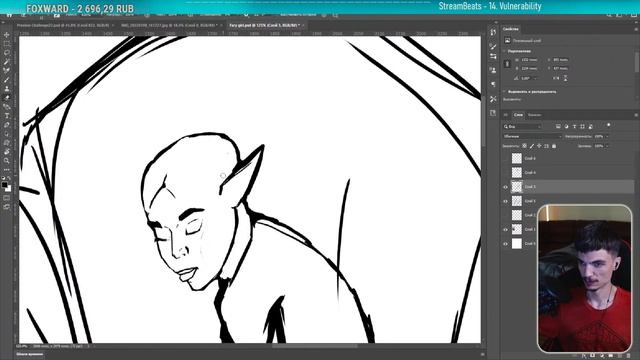This screenshot has width=640, height=360.
Task: Open the blend mode dropdown
Action: [532, 136]
